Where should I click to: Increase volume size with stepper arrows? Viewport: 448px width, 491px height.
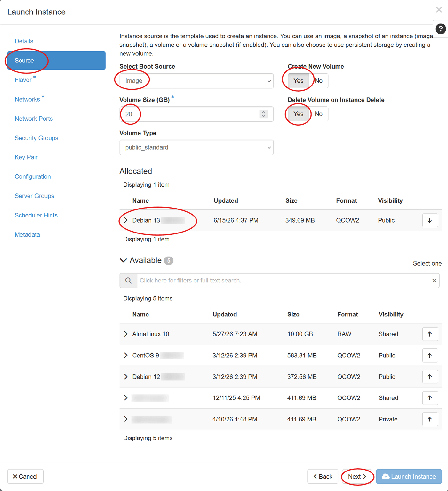tap(263, 112)
